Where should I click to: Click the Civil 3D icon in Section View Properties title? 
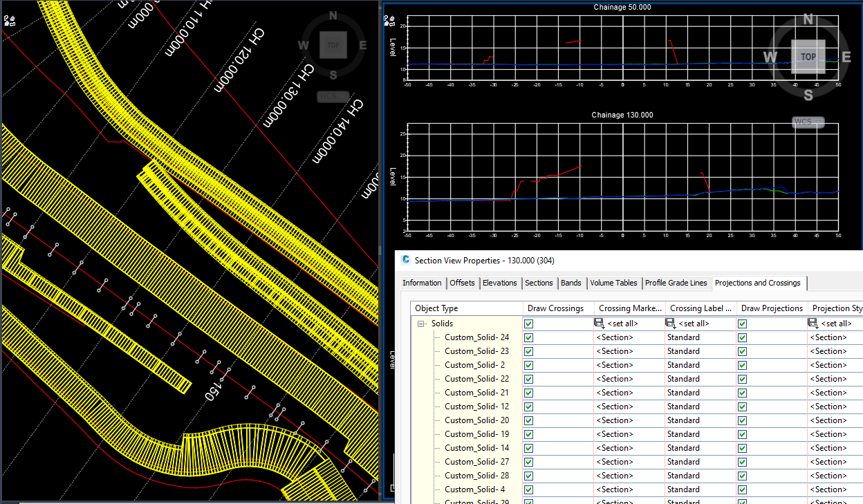point(406,261)
